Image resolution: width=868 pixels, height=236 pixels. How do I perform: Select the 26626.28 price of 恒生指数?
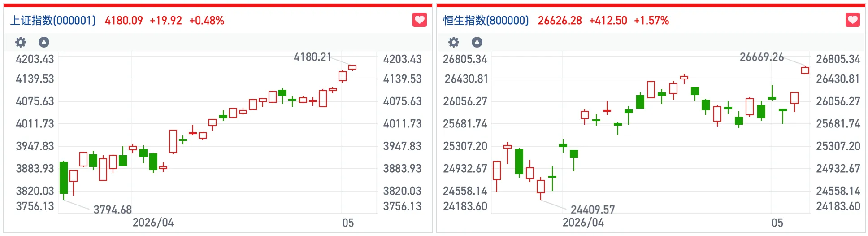tap(560, 21)
